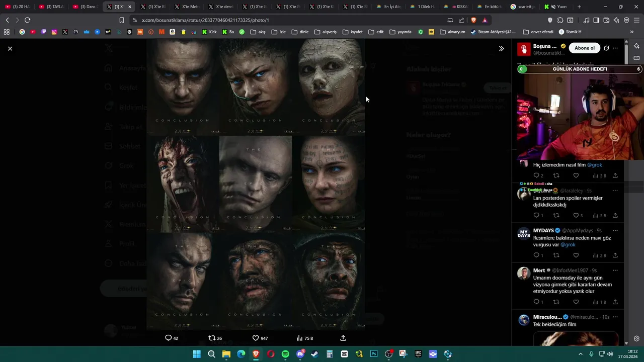Open the 'alışveriş' bookmarks folder
The height and width of the screenshot is (362, 644).
click(x=326, y=32)
